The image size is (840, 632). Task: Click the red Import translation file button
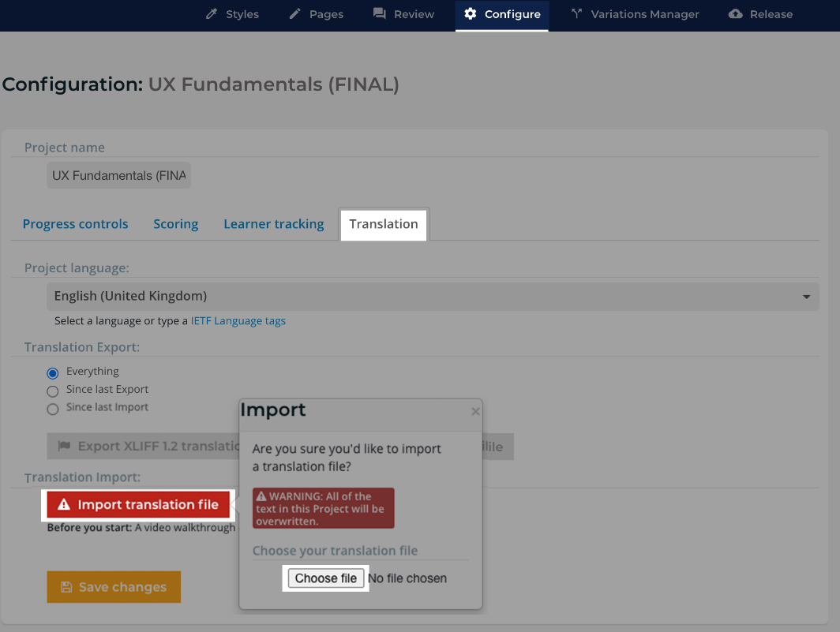tap(138, 505)
